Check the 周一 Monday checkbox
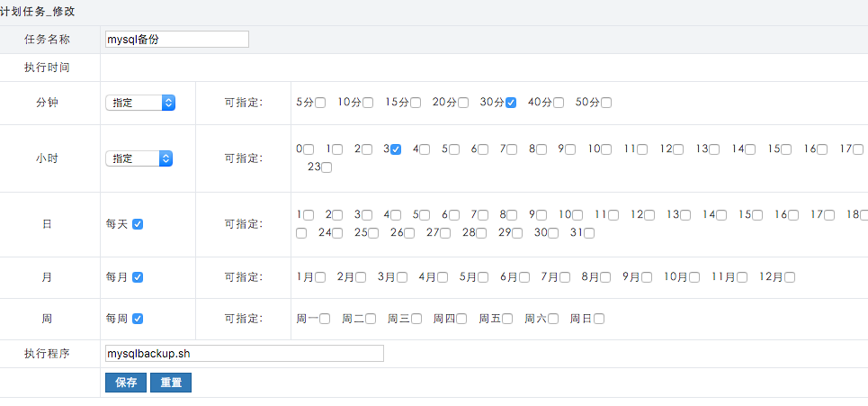 point(325,319)
